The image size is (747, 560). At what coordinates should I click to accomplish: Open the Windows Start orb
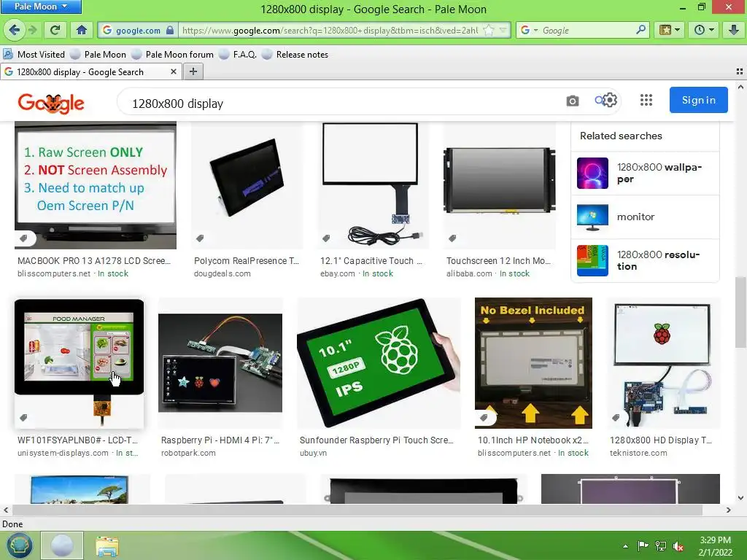tap(19, 545)
